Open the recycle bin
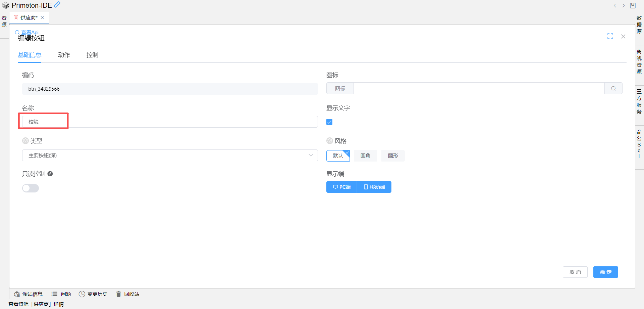 pyautogui.click(x=128, y=294)
